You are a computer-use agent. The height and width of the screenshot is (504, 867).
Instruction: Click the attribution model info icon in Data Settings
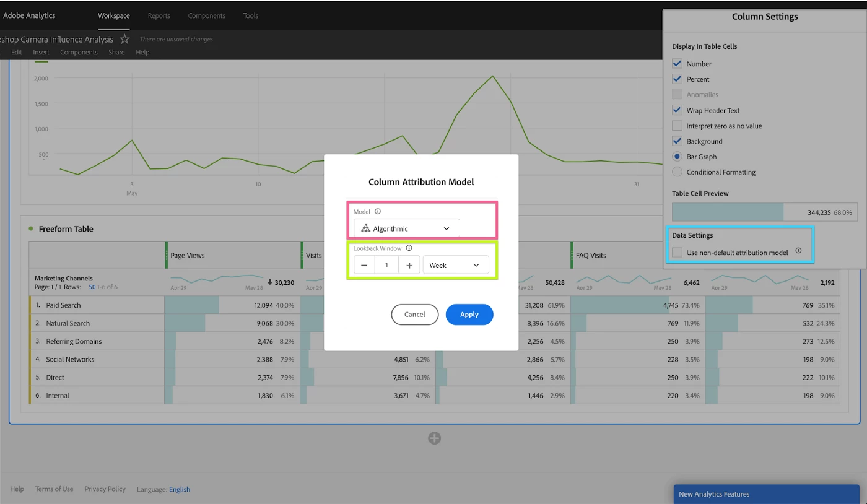pyautogui.click(x=798, y=251)
